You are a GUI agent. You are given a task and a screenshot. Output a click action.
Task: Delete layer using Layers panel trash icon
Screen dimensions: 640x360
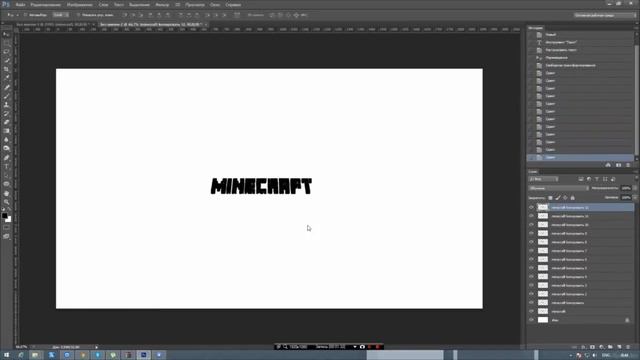[x=628, y=347]
